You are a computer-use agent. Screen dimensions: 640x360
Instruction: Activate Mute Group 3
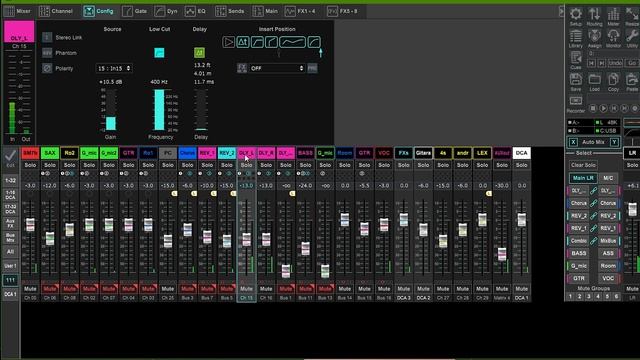pos(589,297)
